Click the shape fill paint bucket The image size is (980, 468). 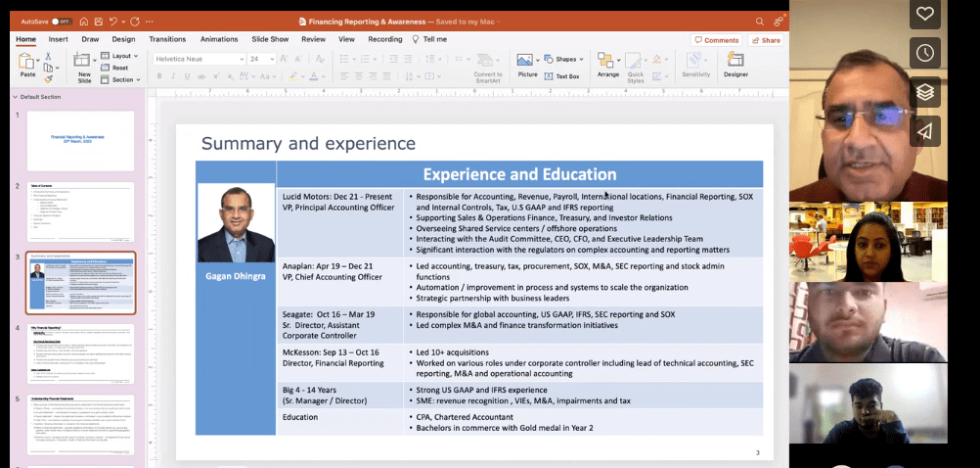[x=656, y=59]
